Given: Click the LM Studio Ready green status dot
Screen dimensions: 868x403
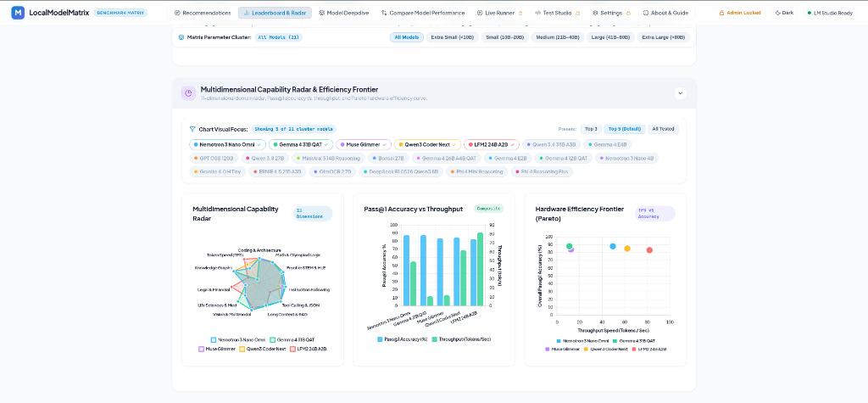Looking at the screenshot, I should pyautogui.click(x=810, y=13).
